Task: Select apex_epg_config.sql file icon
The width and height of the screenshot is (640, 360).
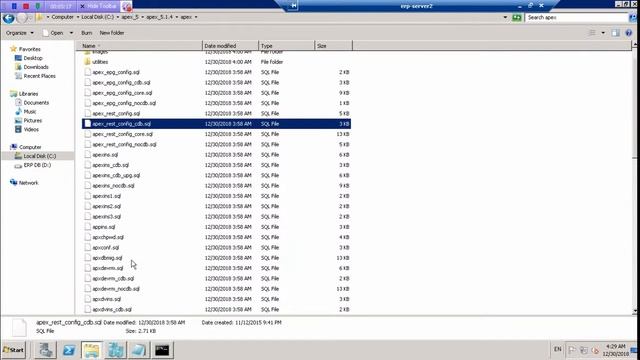Action: point(87,72)
